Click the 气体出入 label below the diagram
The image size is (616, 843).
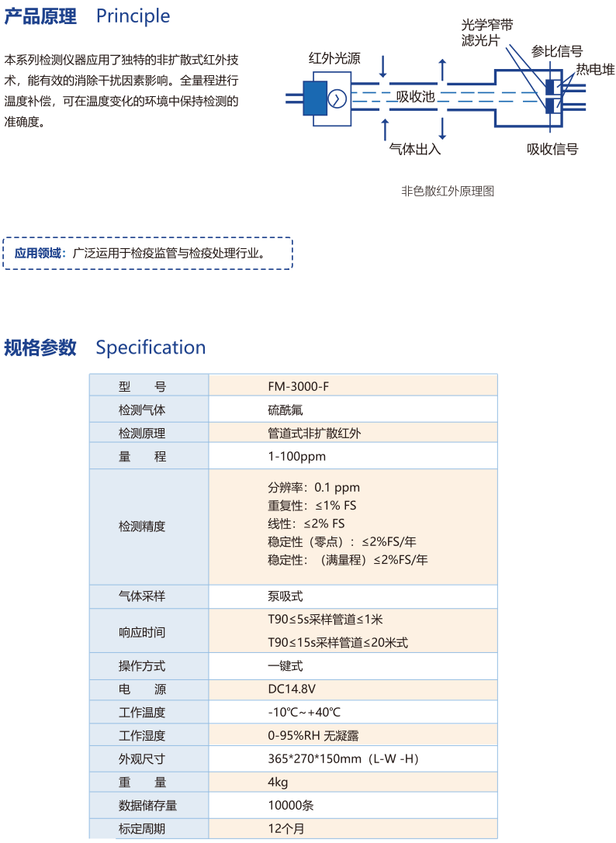click(414, 149)
